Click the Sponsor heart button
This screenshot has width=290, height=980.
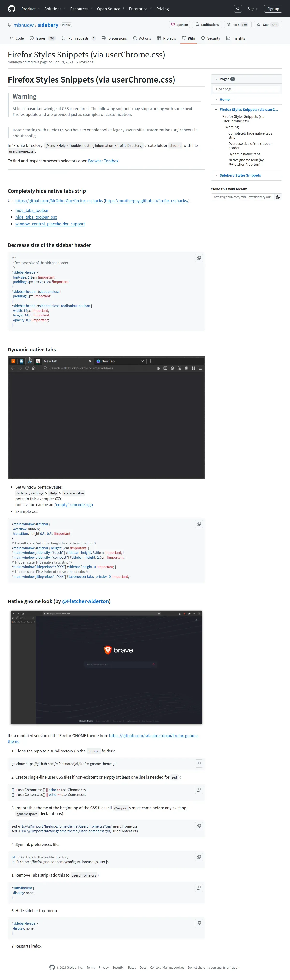(x=180, y=25)
